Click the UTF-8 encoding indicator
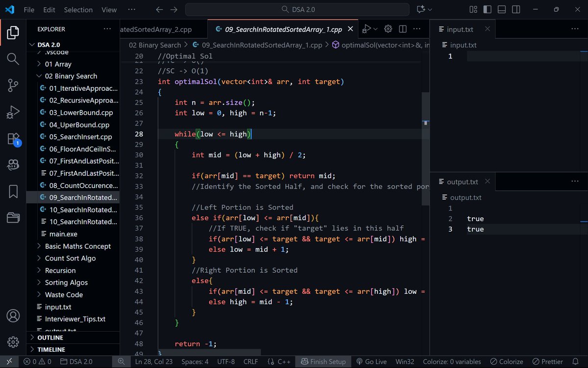Screen dimensions: 588x368 226,362
